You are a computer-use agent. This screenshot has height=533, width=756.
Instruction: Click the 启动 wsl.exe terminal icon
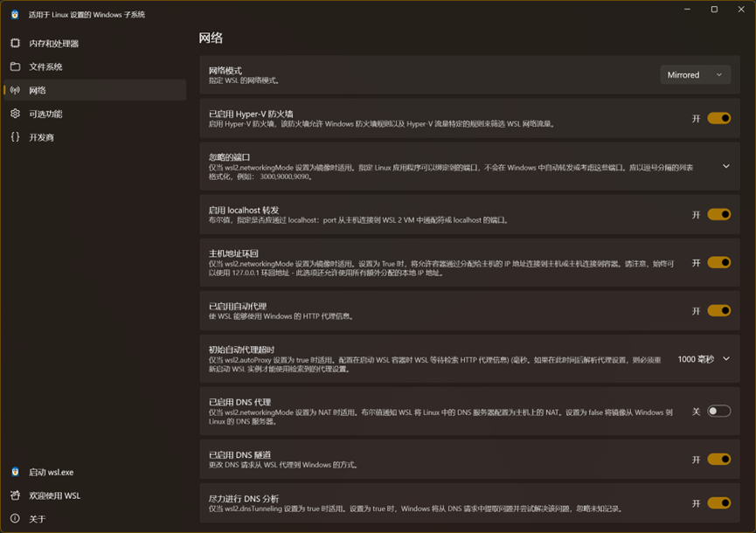[x=14, y=472]
